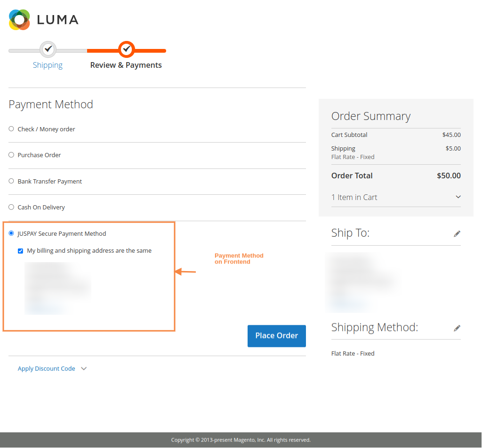Edit Shipping Method using the pencil icon
The height and width of the screenshot is (448, 482).
point(457,328)
